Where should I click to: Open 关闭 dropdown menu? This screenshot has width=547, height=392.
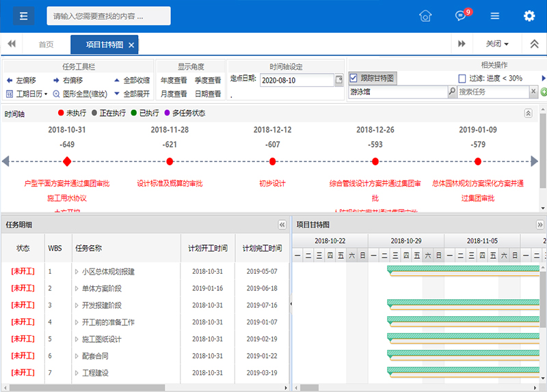497,44
